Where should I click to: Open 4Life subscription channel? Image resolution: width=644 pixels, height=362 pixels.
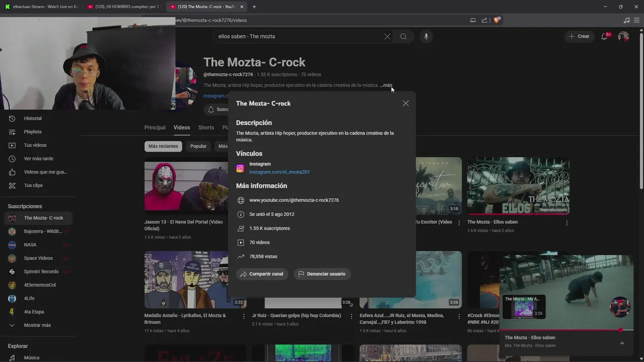39,298
